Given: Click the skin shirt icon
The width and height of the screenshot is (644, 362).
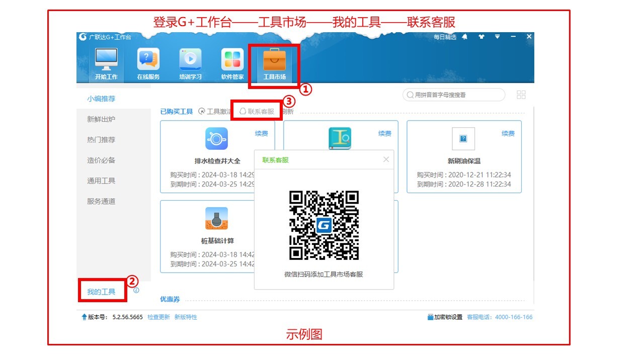Looking at the screenshot, I should tap(481, 37).
